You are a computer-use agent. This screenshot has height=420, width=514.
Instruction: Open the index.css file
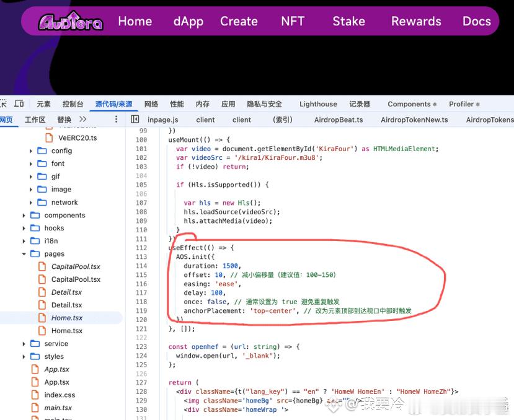coord(60,395)
